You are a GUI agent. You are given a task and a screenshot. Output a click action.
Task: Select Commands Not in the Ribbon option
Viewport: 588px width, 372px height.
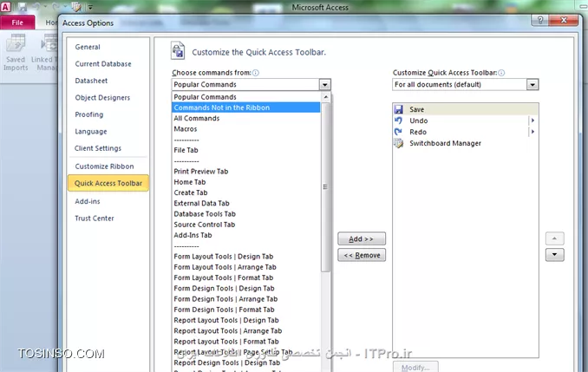(x=221, y=108)
